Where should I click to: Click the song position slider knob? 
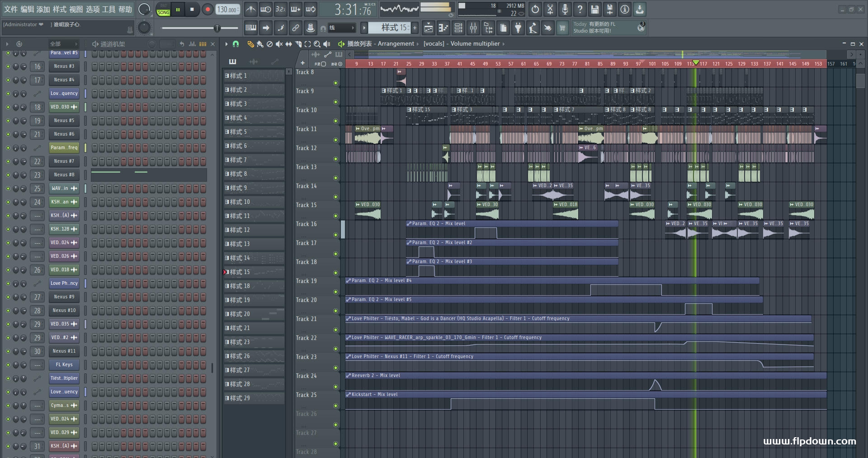point(217,28)
